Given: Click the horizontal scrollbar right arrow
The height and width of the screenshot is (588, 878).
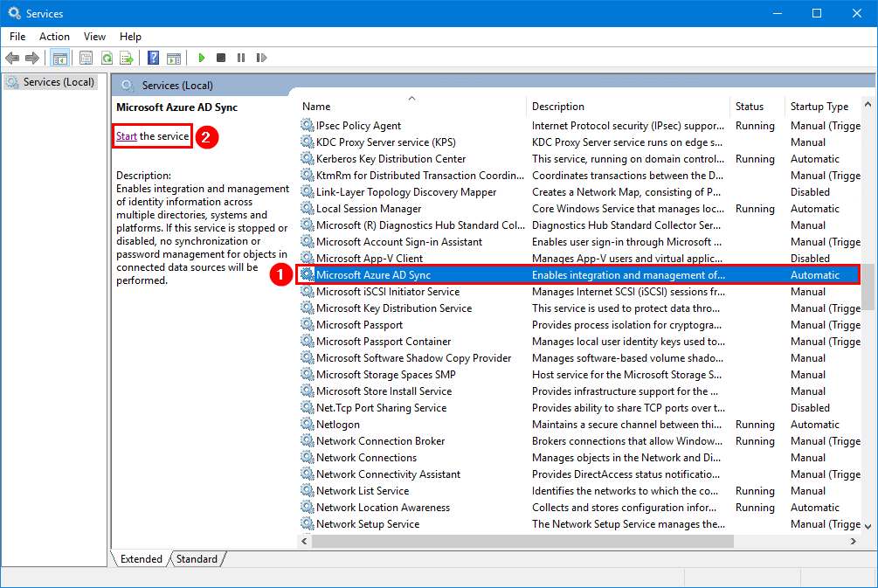Looking at the screenshot, I should coord(854,541).
